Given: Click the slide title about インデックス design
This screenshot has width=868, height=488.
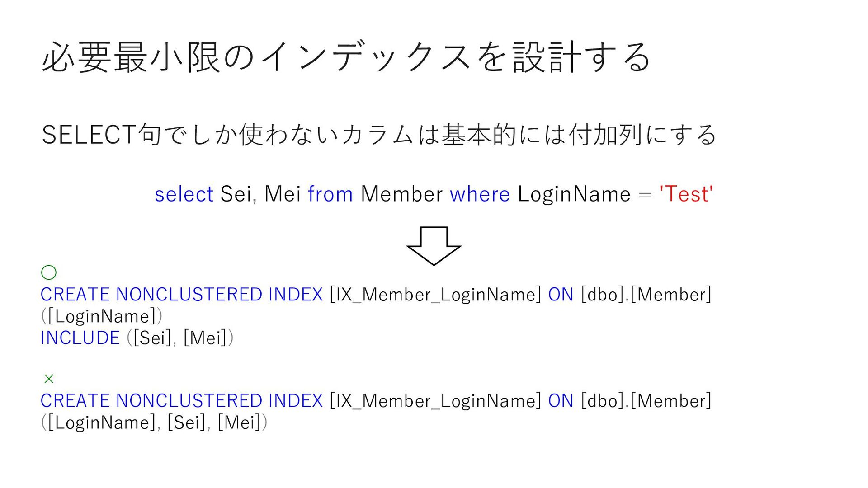Looking at the screenshot, I should click(346, 57).
